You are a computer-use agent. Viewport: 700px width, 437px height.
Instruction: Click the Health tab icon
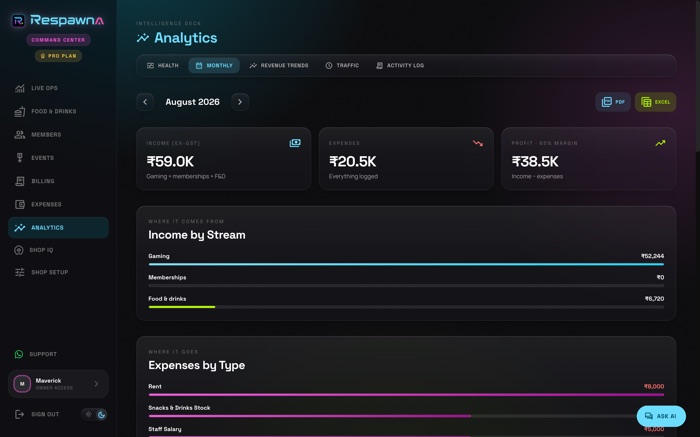coord(150,66)
